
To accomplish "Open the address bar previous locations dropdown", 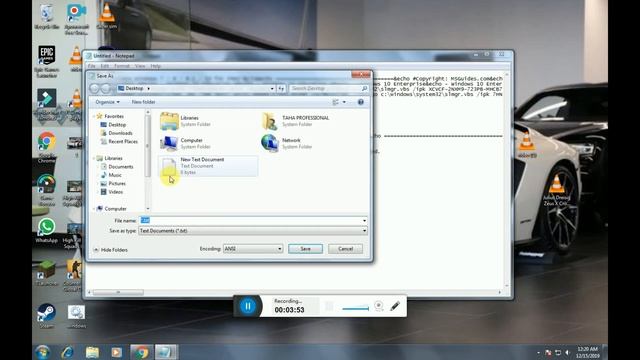I will tap(272, 88).
